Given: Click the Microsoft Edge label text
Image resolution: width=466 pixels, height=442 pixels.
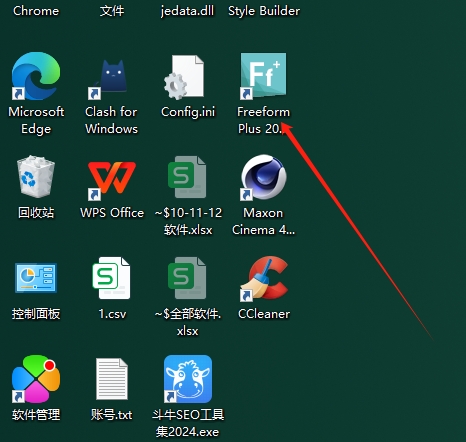Looking at the screenshot, I should coord(36,120).
